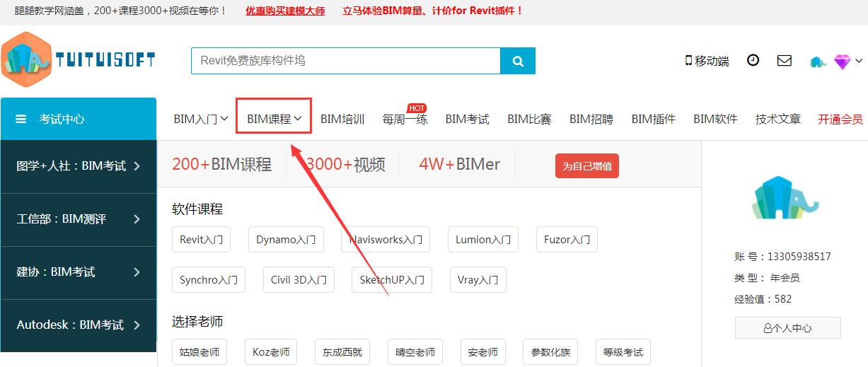Open 每周一练 nav item
868x367 pixels.
[x=405, y=119]
